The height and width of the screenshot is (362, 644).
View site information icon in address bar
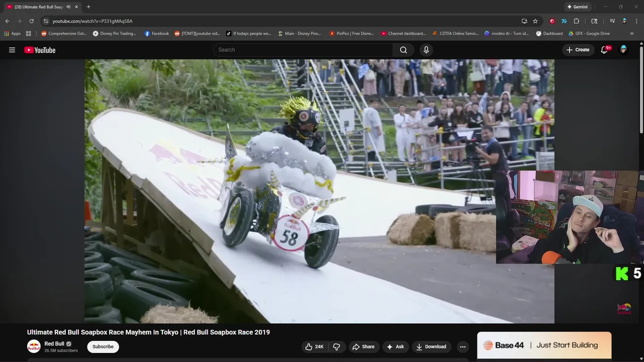click(x=46, y=21)
